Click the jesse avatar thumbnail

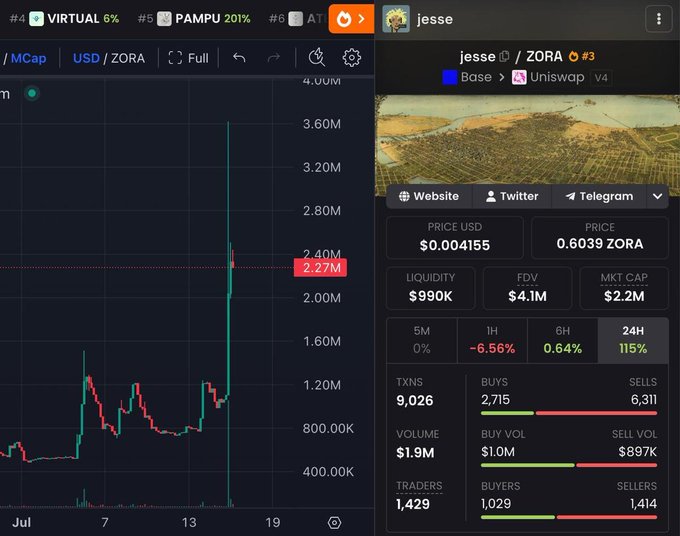pyautogui.click(x=396, y=19)
